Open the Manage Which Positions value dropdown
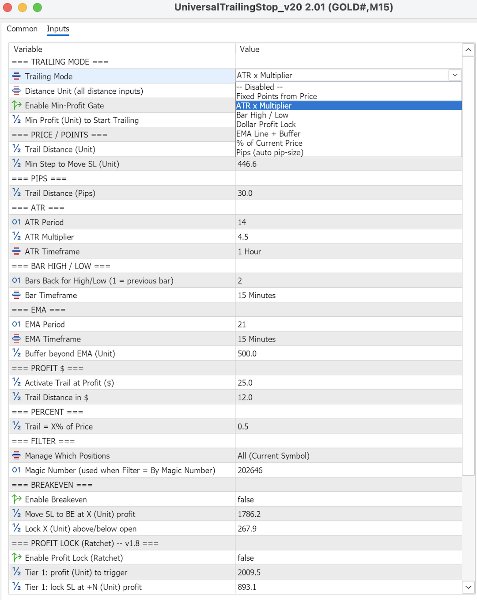Image resolution: width=477 pixels, height=600 pixels. 348,455
